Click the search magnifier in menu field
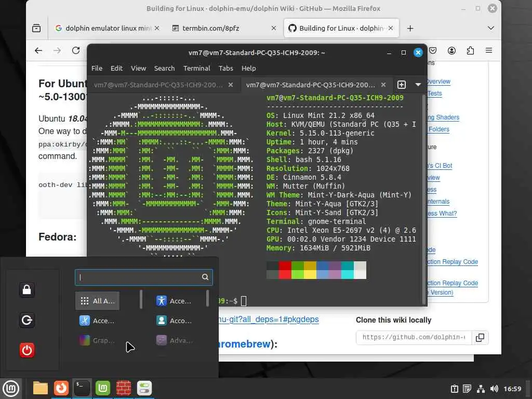The width and height of the screenshot is (532, 399). pos(205,277)
